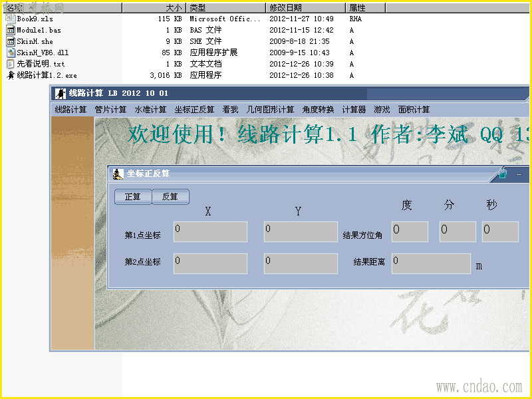532x399 pixels.
Task: Click the SkinH_VB6.dll file icon
Action: coord(11,53)
